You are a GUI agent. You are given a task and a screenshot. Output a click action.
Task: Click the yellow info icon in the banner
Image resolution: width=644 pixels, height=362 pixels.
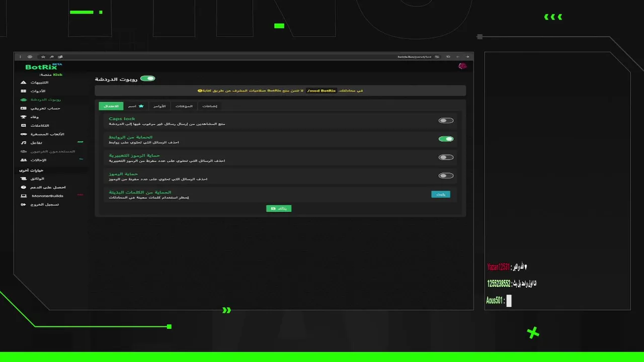[x=200, y=91]
